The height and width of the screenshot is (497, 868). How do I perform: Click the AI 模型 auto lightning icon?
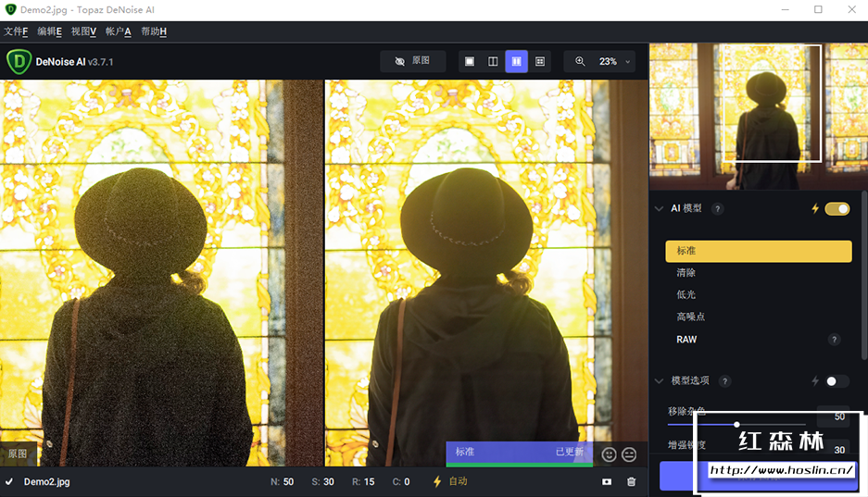[815, 208]
